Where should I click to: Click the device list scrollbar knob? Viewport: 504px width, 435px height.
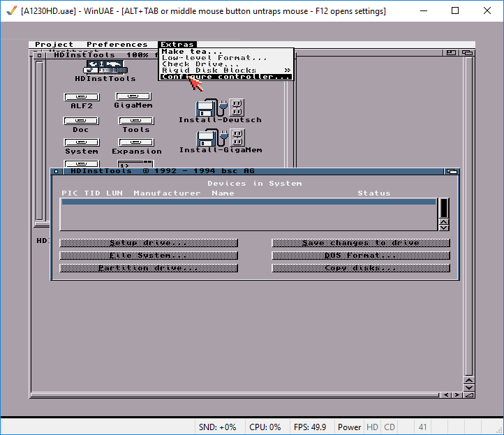click(x=444, y=208)
